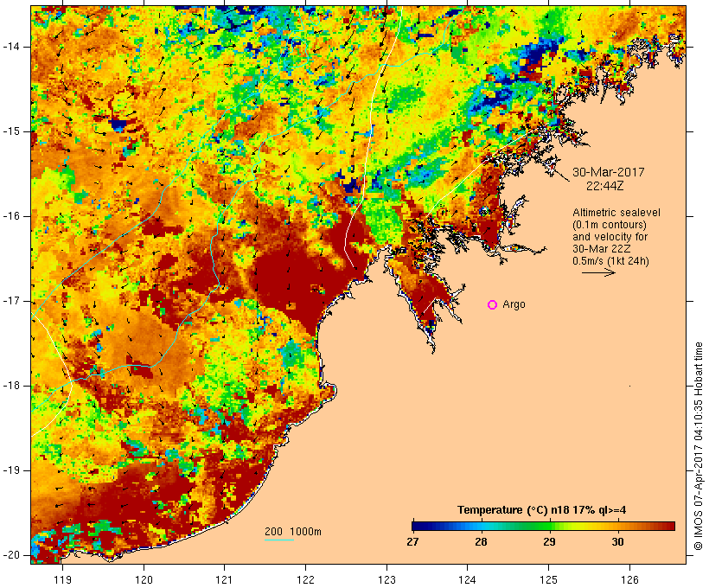This screenshot has height=588, width=709.
Task: Click the '28' colorbar tick label
Action: point(481,542)
